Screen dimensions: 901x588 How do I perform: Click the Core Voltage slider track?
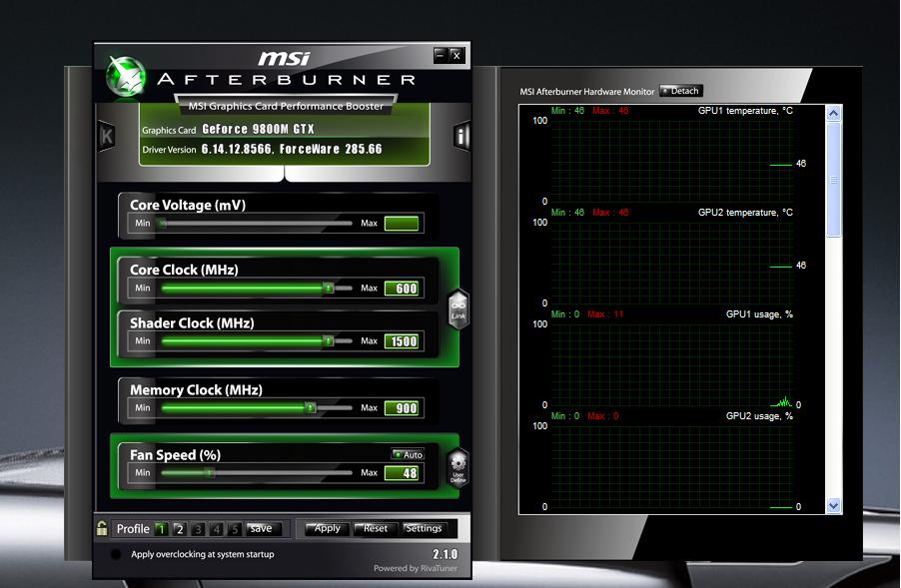point(257,223)
